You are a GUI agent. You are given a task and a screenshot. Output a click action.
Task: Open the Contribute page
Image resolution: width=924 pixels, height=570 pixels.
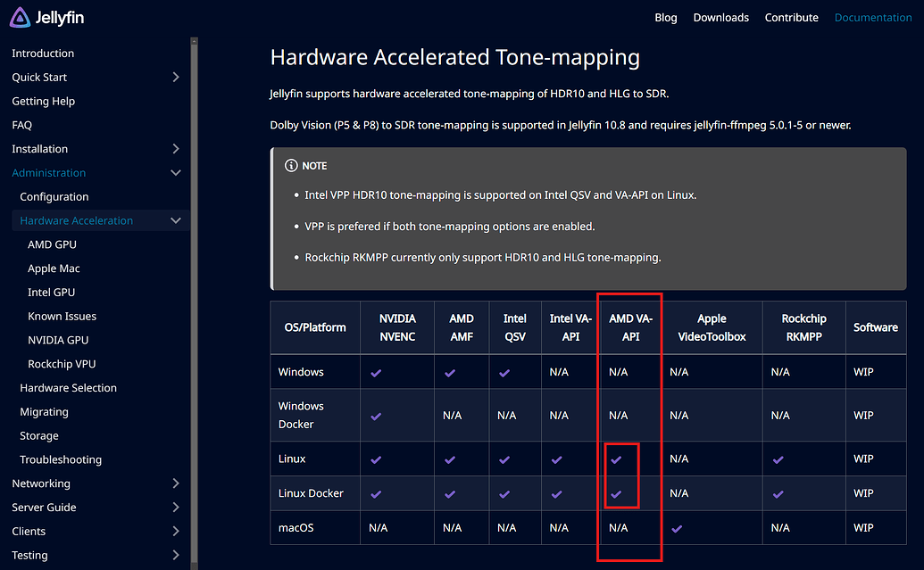pos(791,18)
